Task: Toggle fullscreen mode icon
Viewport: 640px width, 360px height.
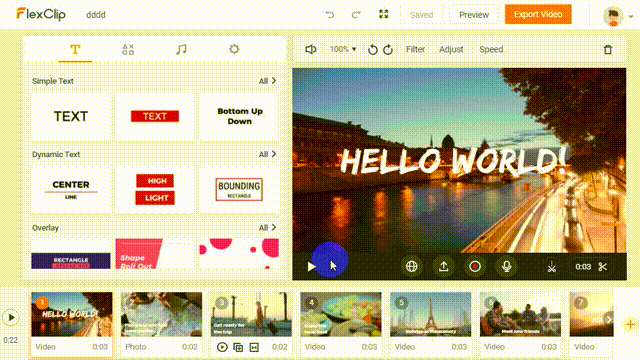Action: pos(383,14)
